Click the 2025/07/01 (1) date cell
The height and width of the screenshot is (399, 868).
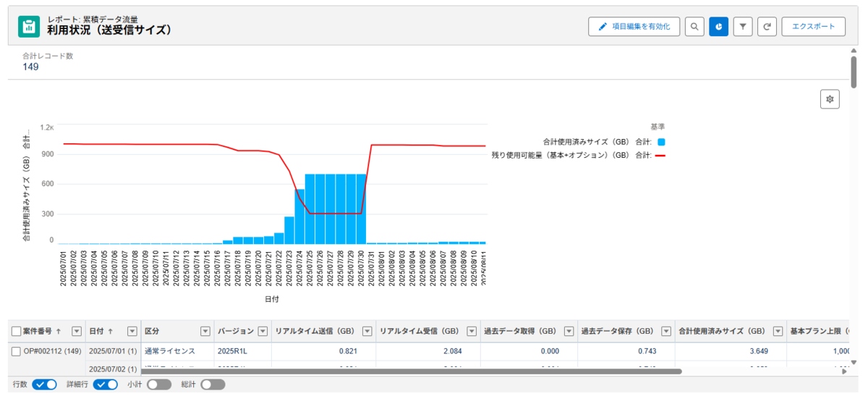point(111,350)
